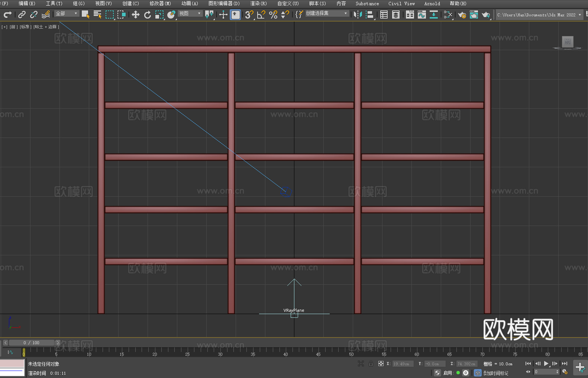Image resolution: width=588 pixels, height=378 pixels.
Task: Select the Link objects chain icon
Action: [22, 14]
